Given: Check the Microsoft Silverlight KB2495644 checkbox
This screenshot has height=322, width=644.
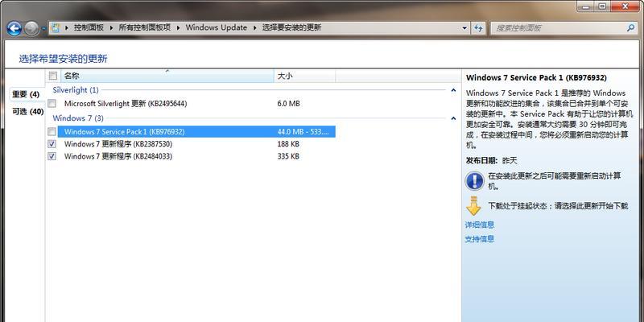Looking at the screenshot, I should 52,104.
